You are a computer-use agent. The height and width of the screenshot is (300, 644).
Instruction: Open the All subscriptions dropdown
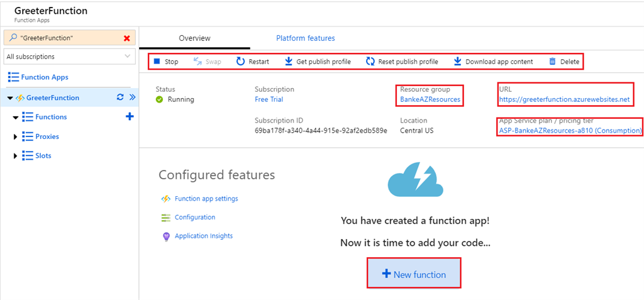(69, 57)
